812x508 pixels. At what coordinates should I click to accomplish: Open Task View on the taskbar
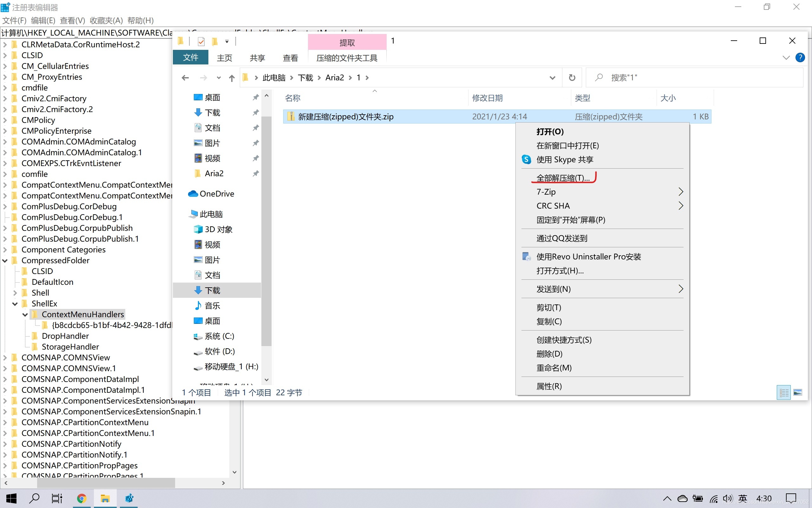(x=57, y=498)
